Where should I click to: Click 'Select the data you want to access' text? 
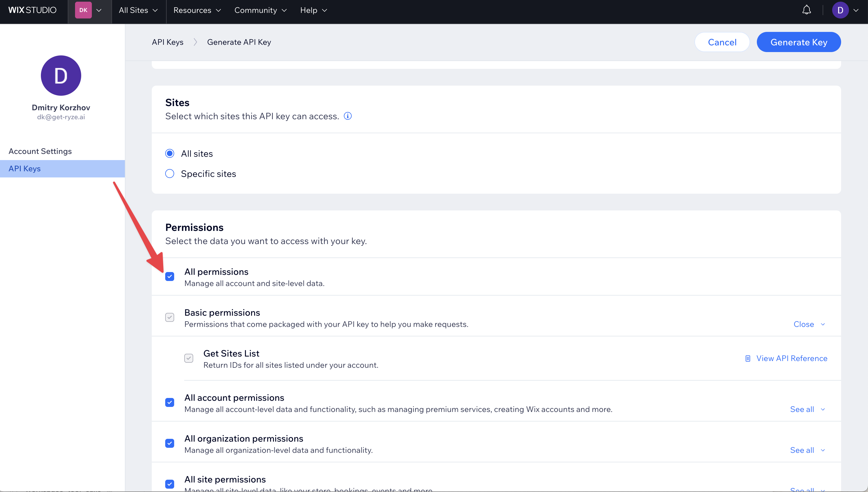[266, 241]
